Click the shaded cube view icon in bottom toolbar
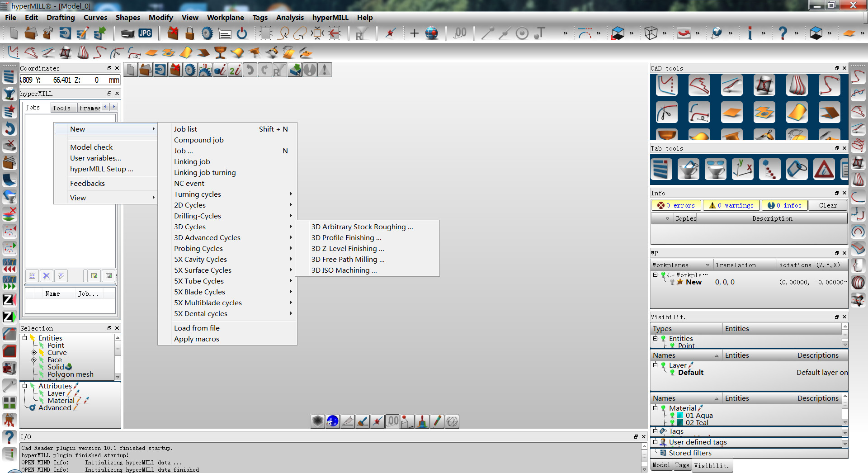Viewport: 868px width, 473px height. coord(318,421)
